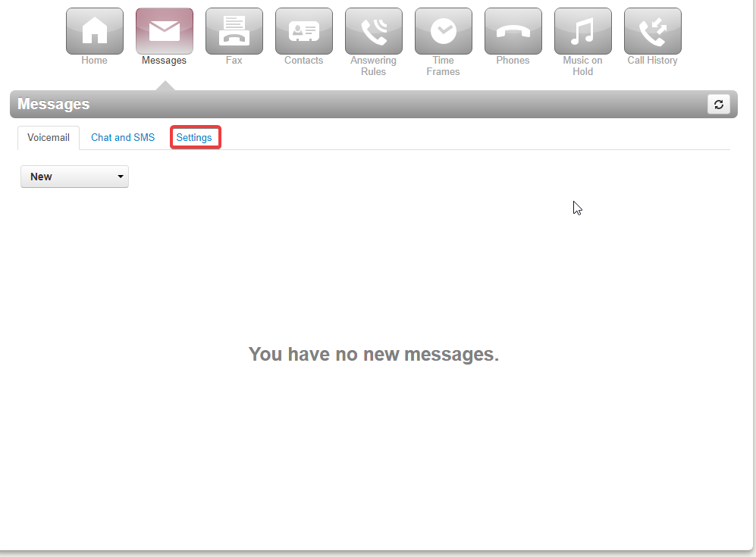Click the "Time Frames" text label
This screenshot has width=756, height=557.
pos(443,66)
